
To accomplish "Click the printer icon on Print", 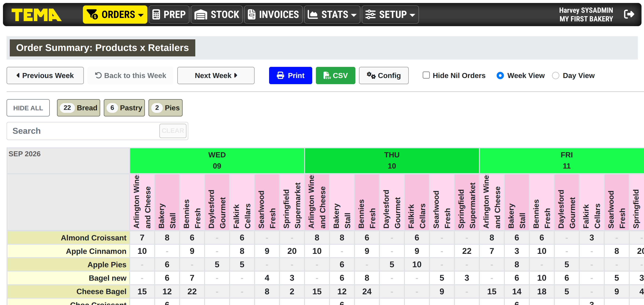I will point(280,75).
